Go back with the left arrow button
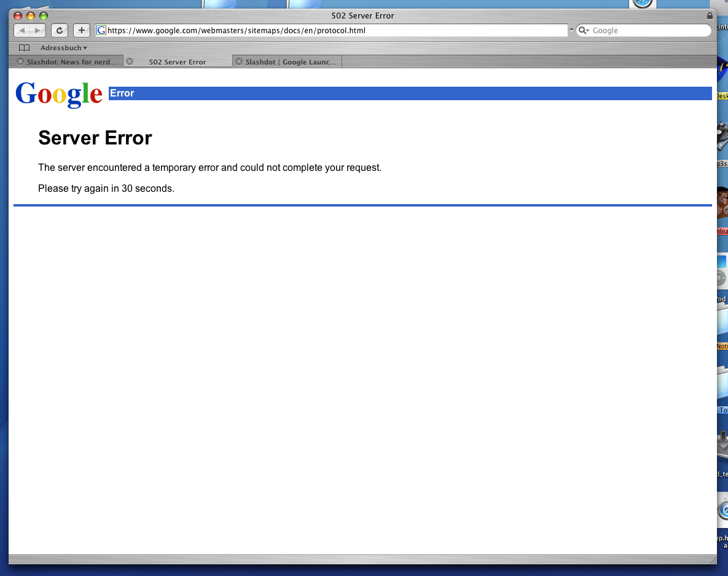The image size is (728, 576). (22, 31)
